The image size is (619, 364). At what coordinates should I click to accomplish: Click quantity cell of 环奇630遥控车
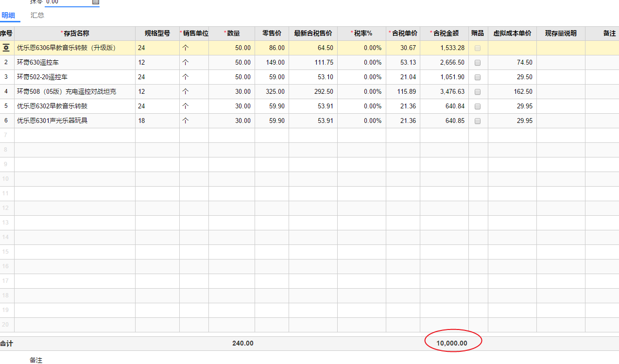pyautogui.click(x=232, y=63)
